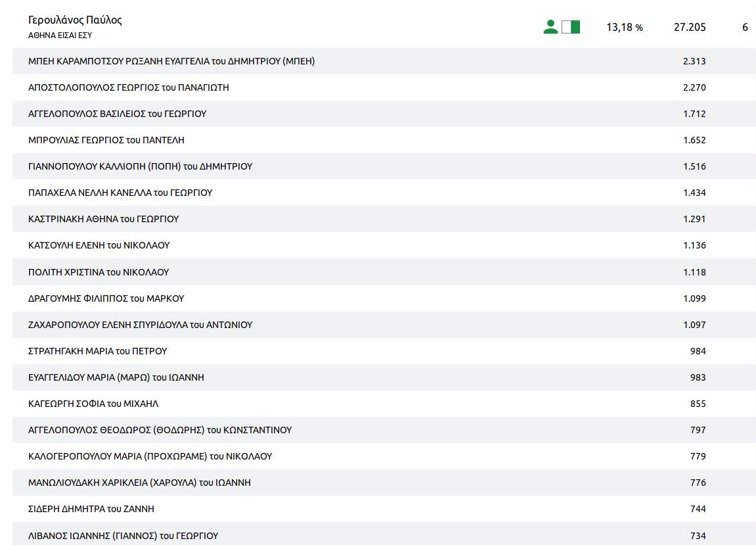Image resolution: width=756 pixels, height=545 pixels.
Task: Click vote count 1.099
Action: (x=694, y=298)
